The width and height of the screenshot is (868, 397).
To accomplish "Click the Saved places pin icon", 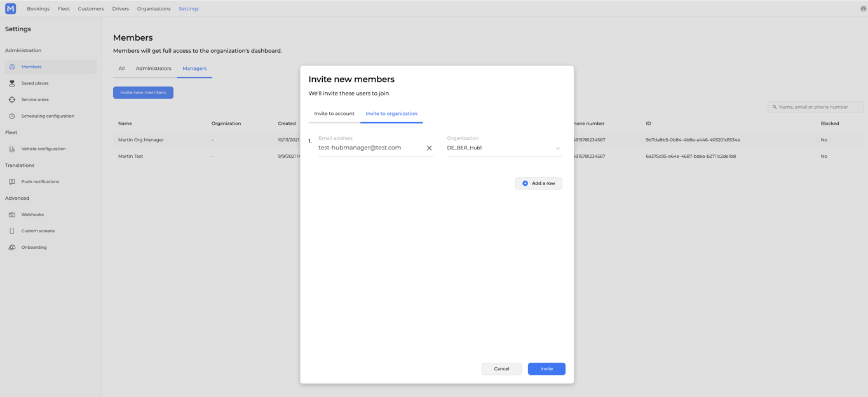I will pyautogui.click(x=12, y=83).
